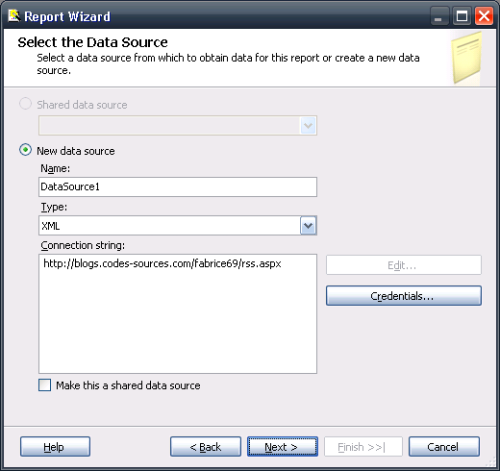Maximize the Report Wizard window
Image resolution: width=500 pixels, height=471 pixels.
coord(461,16)
